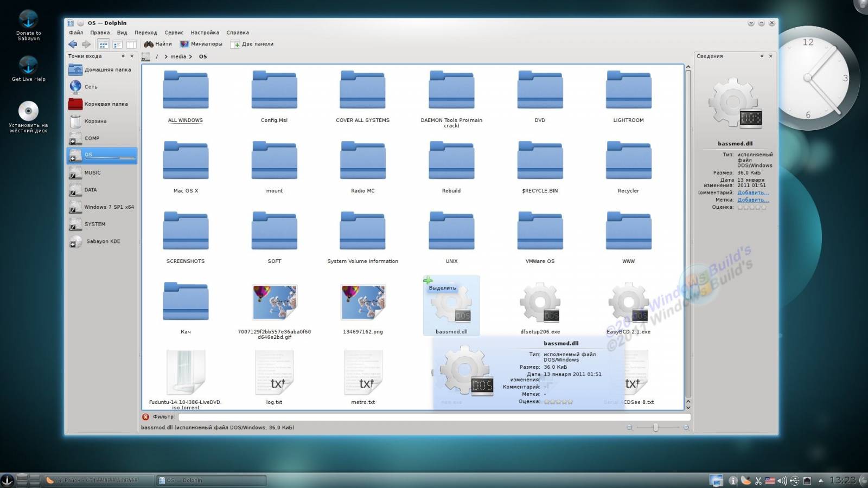
Task: Select the dfsetup206.exe file
Action: [x=540, y=307]
